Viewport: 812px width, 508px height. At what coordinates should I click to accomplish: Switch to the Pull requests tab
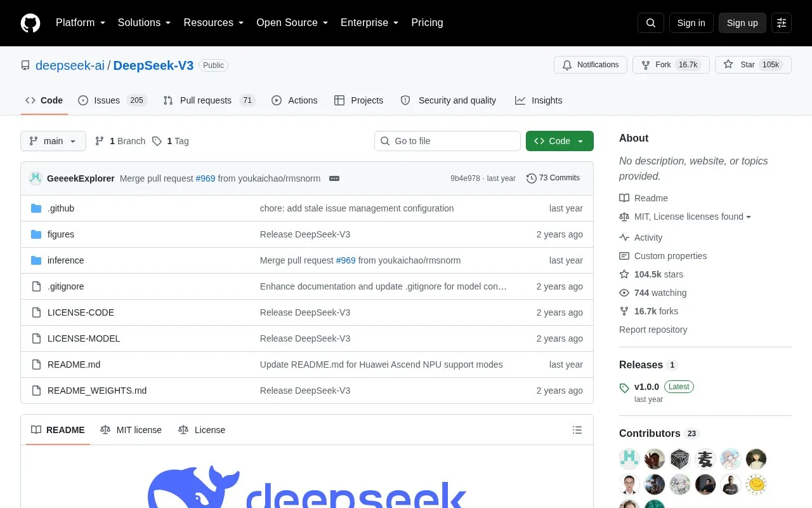209,100
